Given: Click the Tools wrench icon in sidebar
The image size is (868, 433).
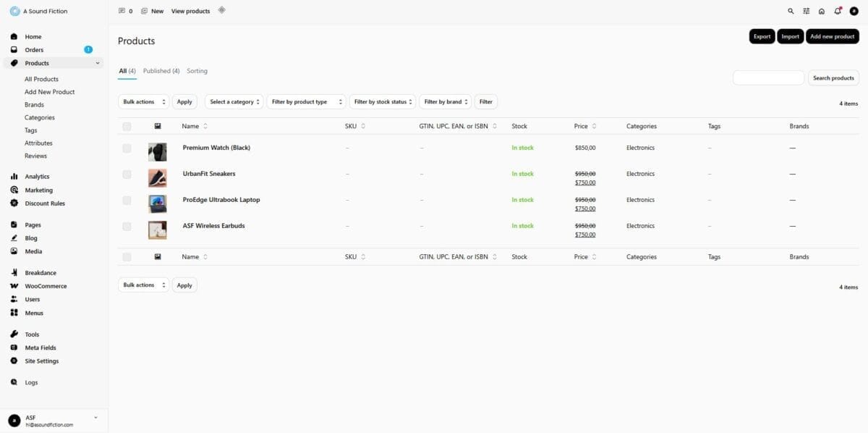Looking at the screenshot, I should pos(14,335).
